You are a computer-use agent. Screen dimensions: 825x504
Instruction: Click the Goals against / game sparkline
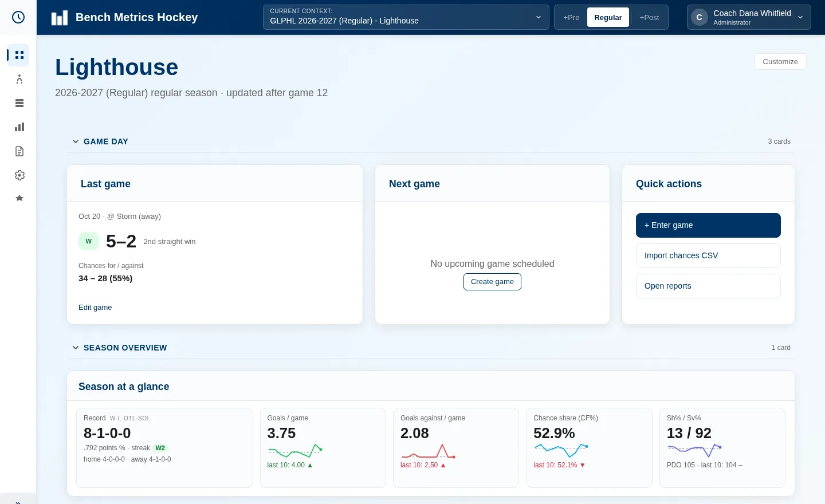pos(429,451)
